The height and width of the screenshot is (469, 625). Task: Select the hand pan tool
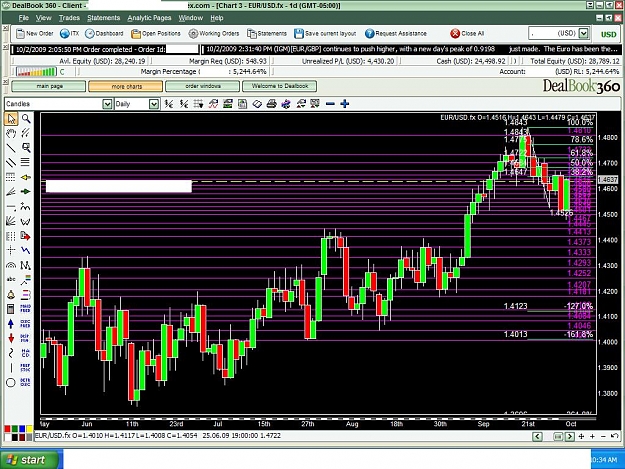point(11,133)
